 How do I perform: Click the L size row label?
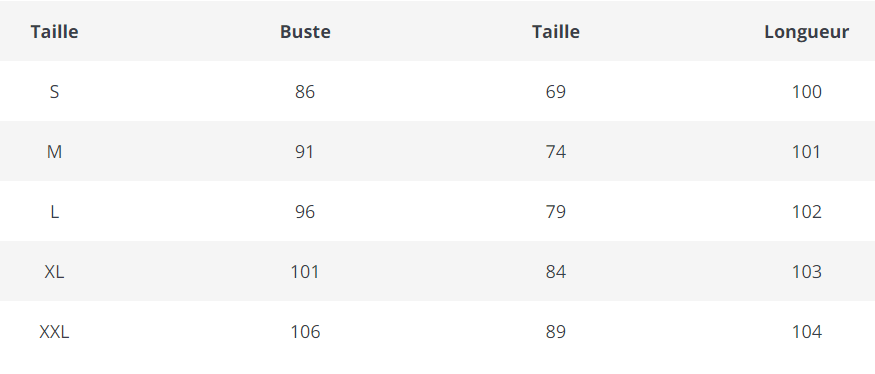(54, 212)
